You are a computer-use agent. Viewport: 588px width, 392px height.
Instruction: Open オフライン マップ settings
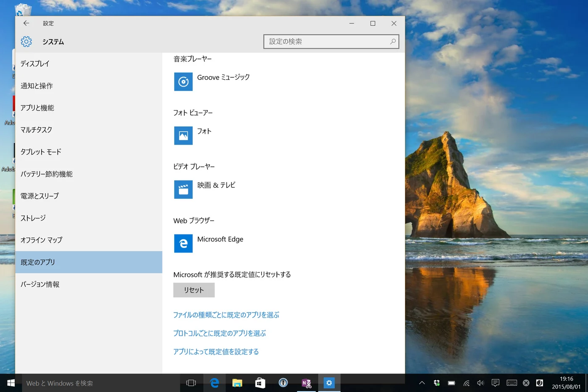coord(89,240)
